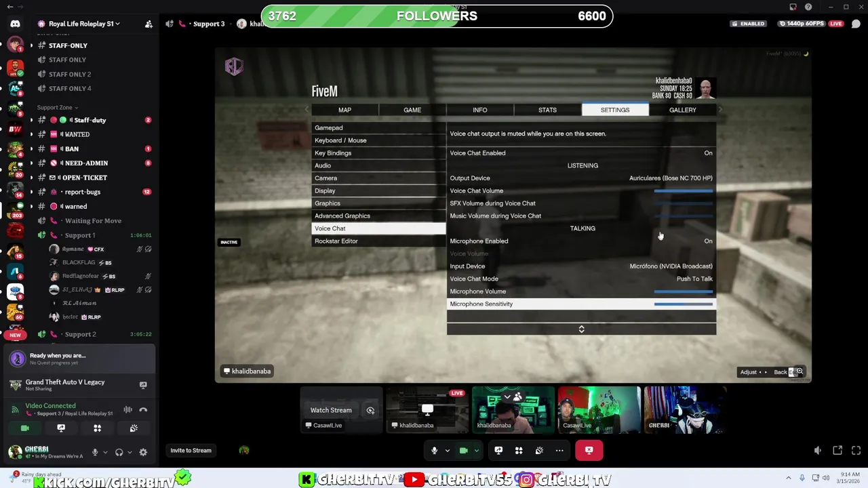Disconnect using phone icon in Video Connected row

pyautogui.click(x=143, y=409)
